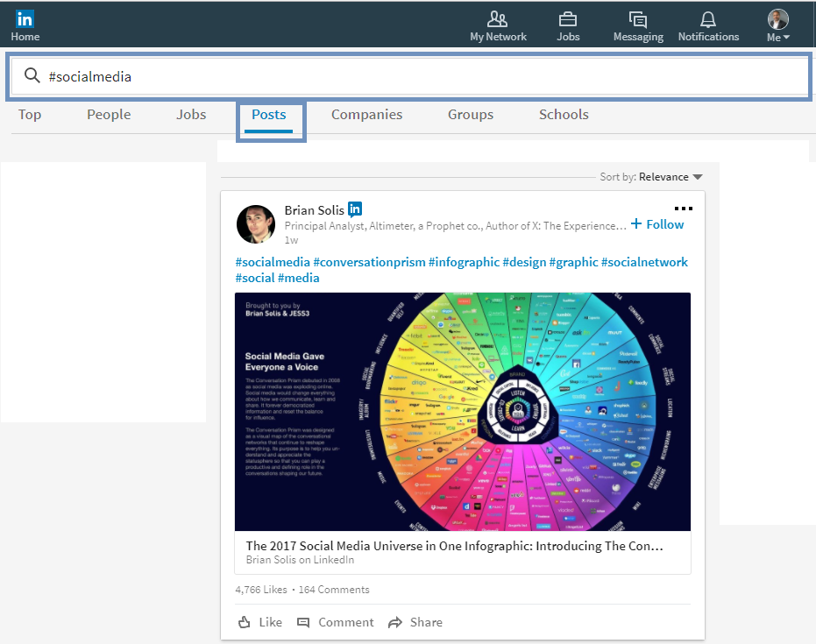816x644 pixels.
Task: Open the Conversation Prism infographic image
Action: point(462,411)
